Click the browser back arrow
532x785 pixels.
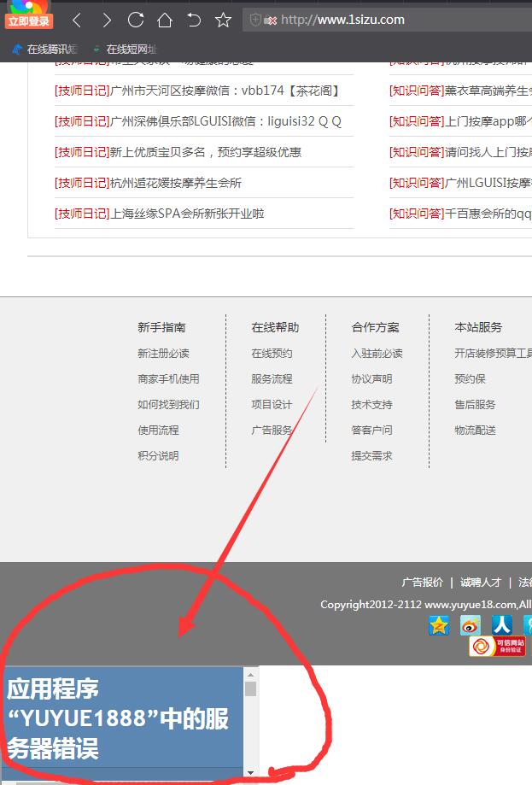[77, 20]
